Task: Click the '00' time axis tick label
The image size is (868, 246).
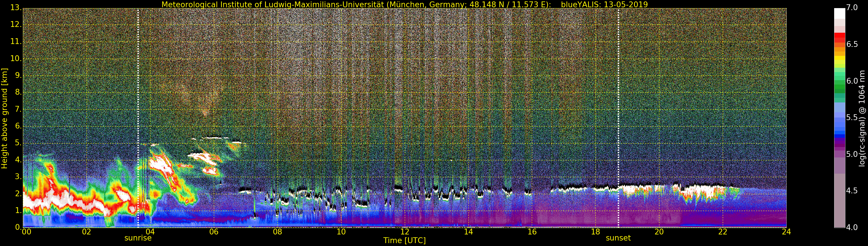Action: click(27, 232)
